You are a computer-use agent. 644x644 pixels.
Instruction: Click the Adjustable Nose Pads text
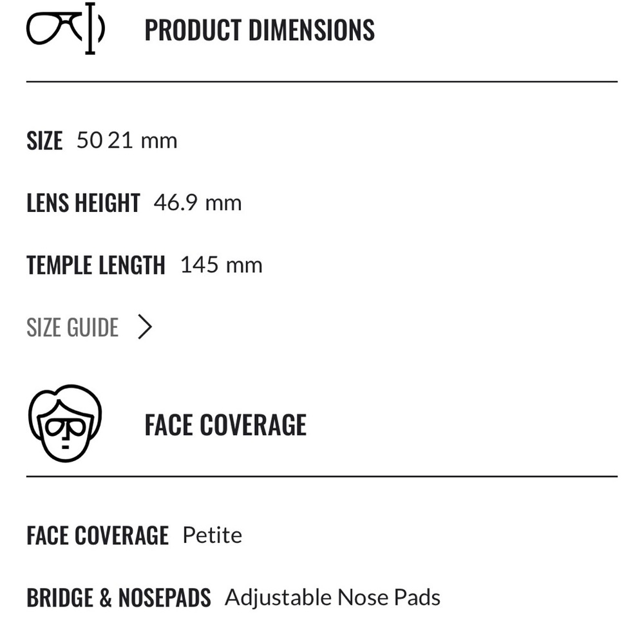tap(332, 597)
